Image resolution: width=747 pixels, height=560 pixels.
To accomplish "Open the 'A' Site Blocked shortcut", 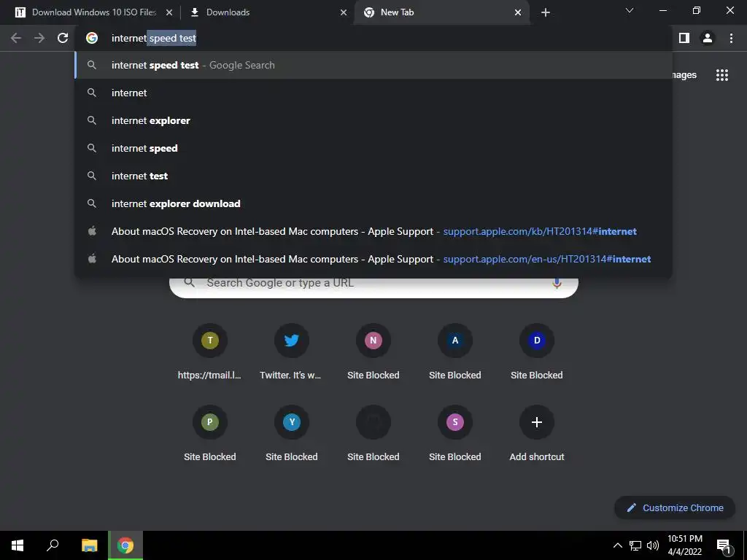I will coord(455,354).
